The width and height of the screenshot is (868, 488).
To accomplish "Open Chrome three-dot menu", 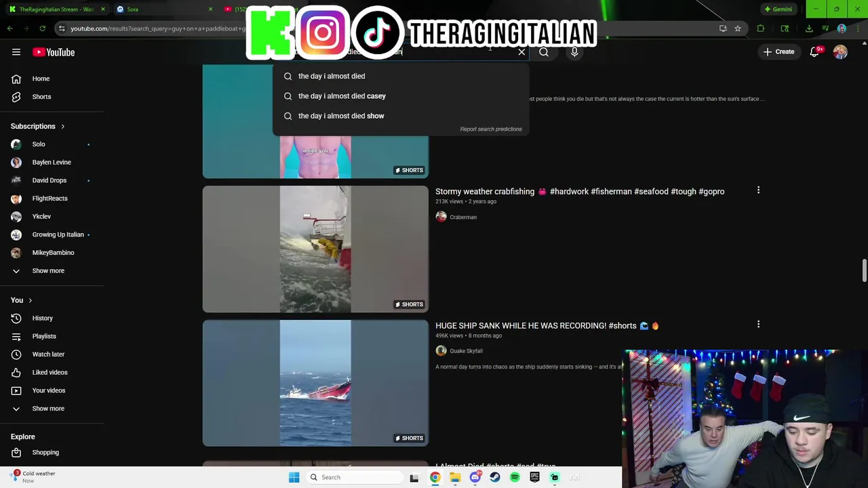I will point(858,28).
